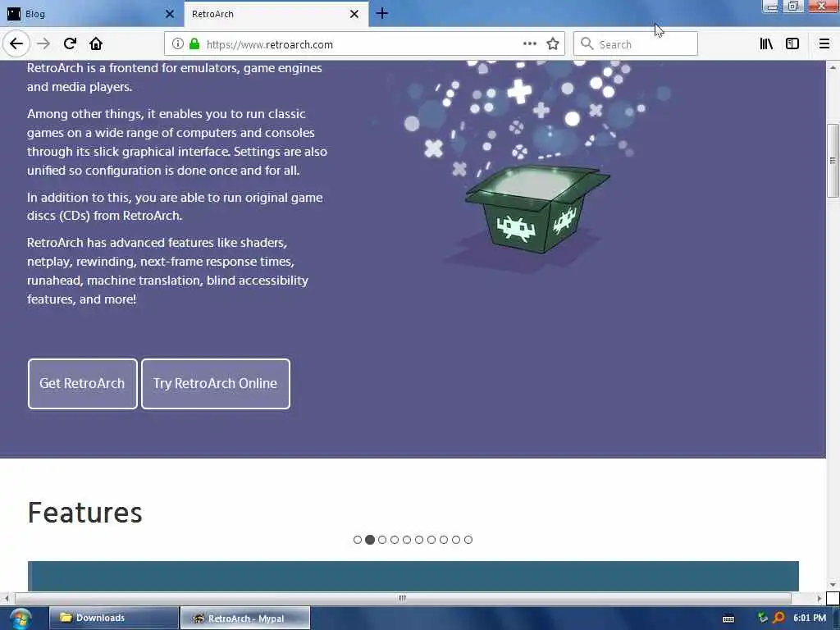Screen dimensions: 840x630
Task: Close the RetroArch tab
Action: click(354, 14)
